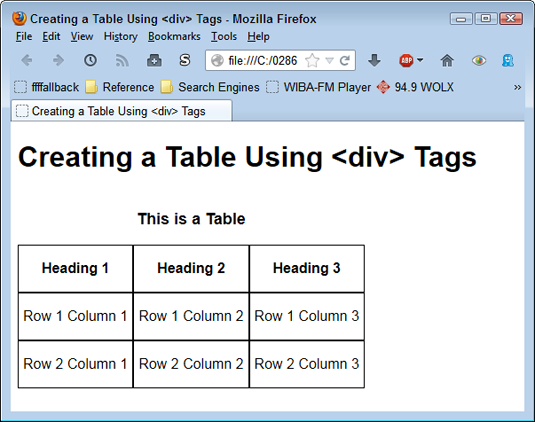
Task: Click the RSS feed subscribe icon
Action: 122,61
